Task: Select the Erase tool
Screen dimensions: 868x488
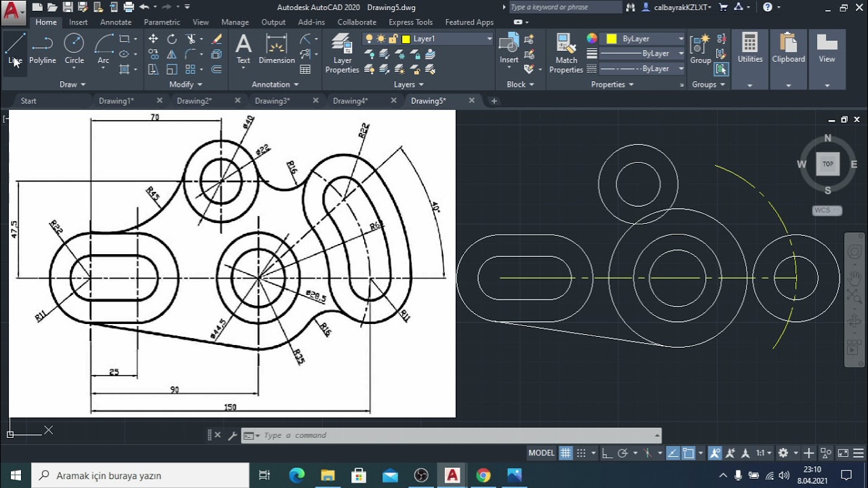Action: tap(216, 39)
